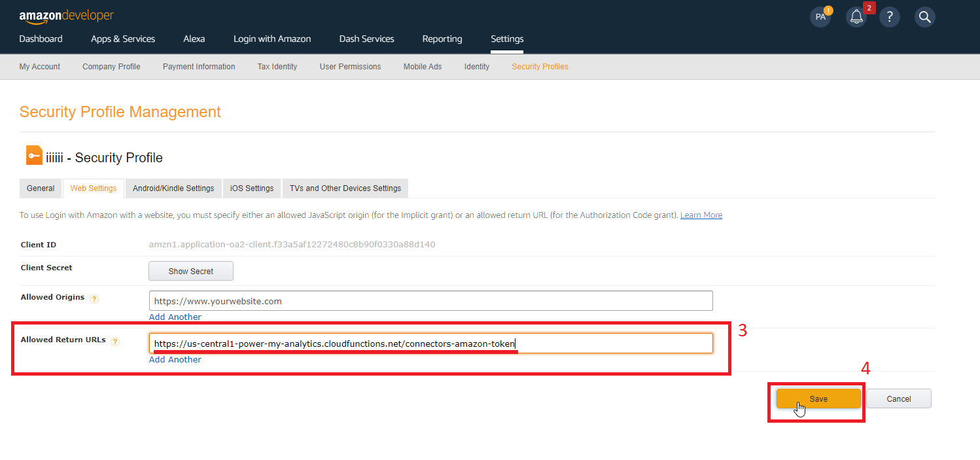Screen dimensions: 980x460
Task: Click the help question mark icon
Action: click(x=889, y=17)
